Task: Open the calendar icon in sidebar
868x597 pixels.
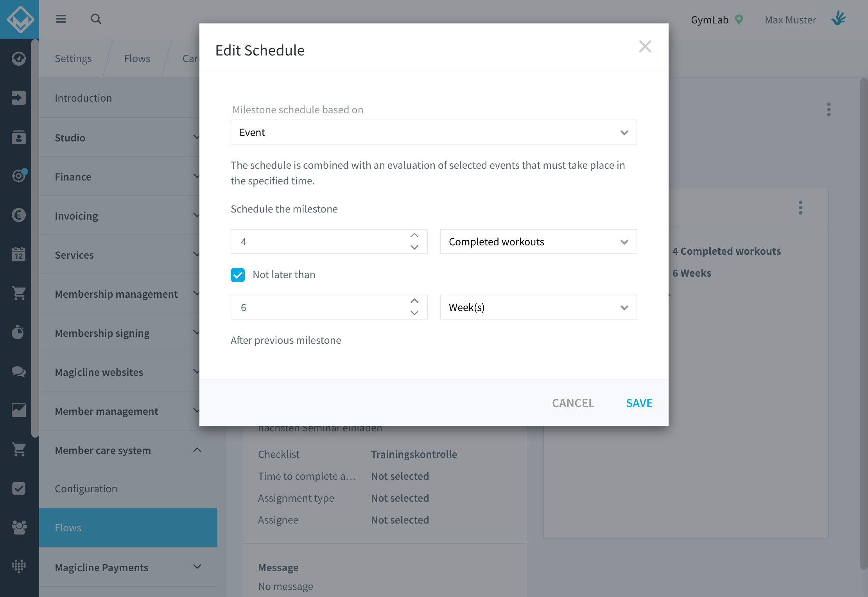Action: coord(18,254)
